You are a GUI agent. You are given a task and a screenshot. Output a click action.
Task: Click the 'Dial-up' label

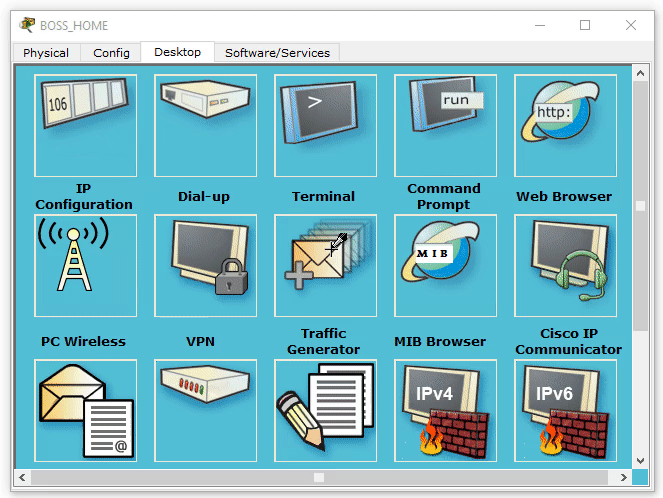(204, 197)
